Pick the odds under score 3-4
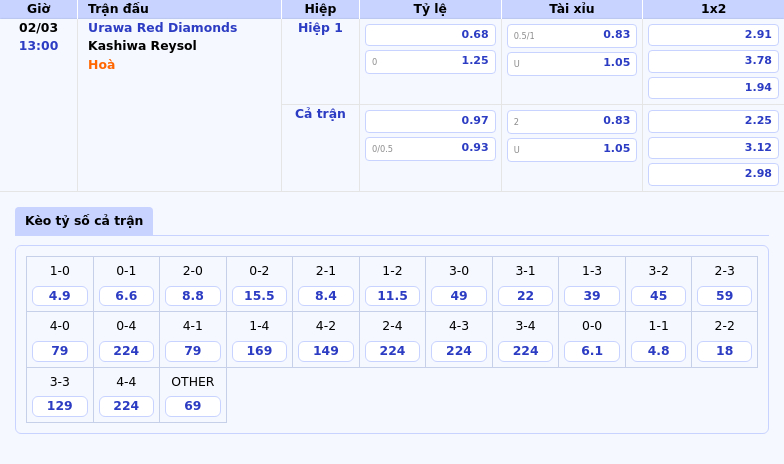The image size is (784, 464). (x=526, y=350)
